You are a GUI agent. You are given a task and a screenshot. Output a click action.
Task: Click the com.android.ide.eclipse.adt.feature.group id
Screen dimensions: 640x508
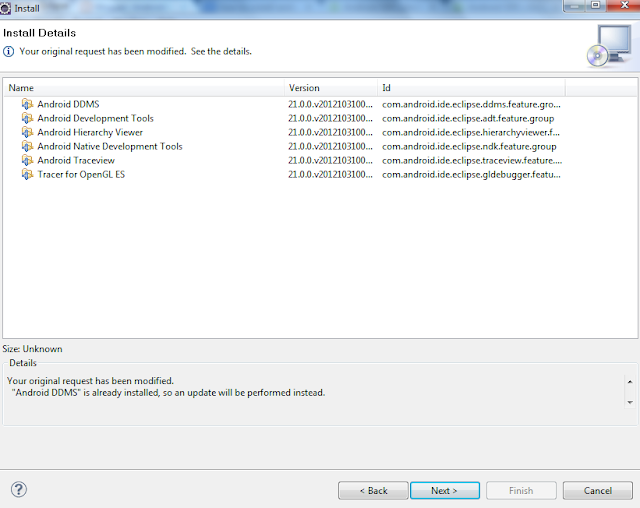point(468,119)
